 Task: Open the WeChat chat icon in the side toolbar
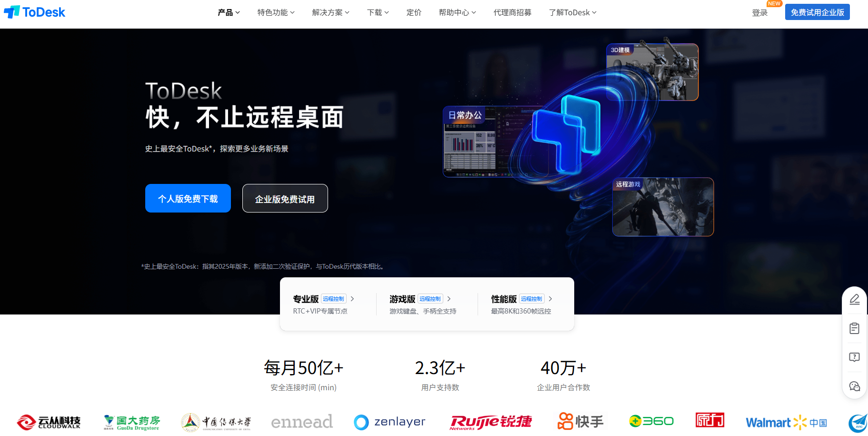coord(855,386)
